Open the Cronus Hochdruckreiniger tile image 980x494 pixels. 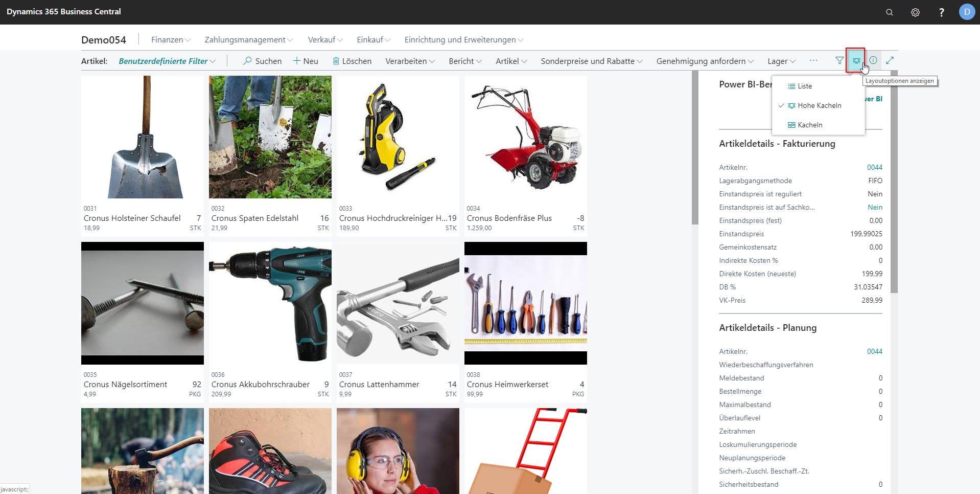(398, 137)
